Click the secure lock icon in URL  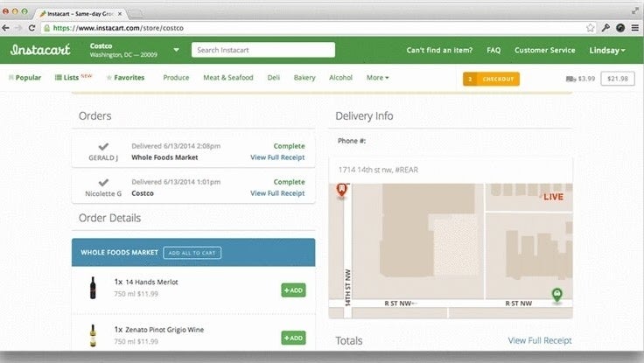tap(47, 28)
